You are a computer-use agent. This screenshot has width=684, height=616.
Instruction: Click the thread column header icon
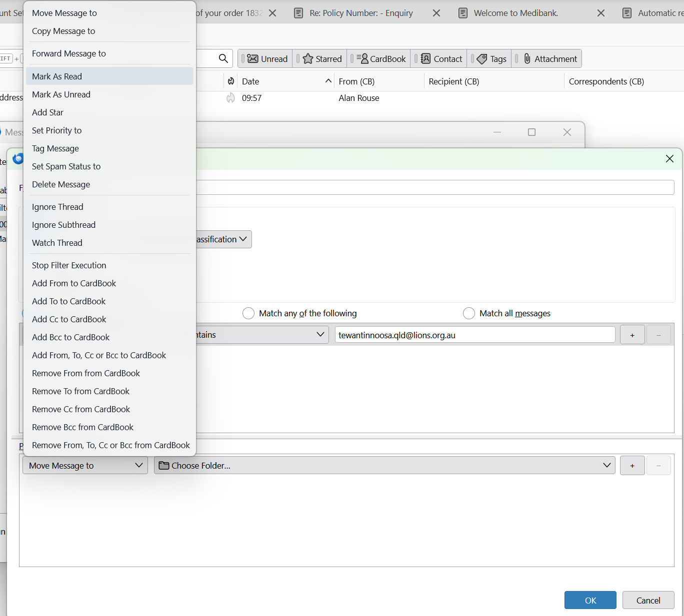[x=230, y=81]
